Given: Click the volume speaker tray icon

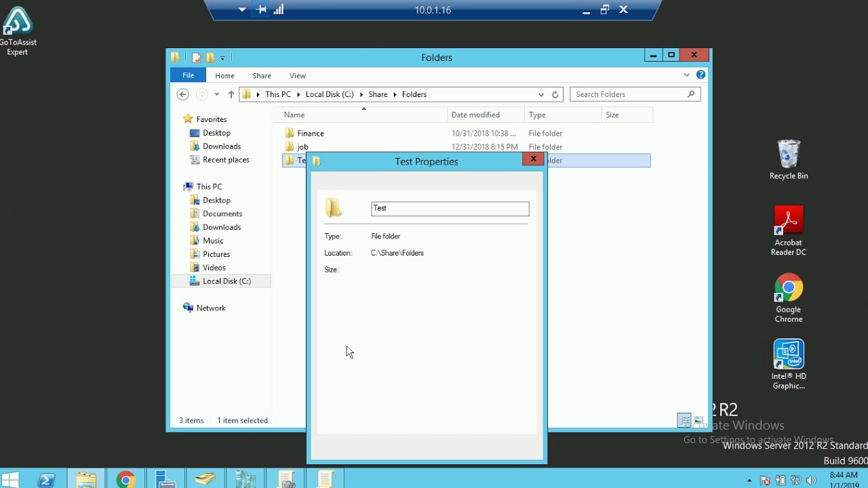Looking at the screenshot, I should pyautogui.click(x=811, y=481).
